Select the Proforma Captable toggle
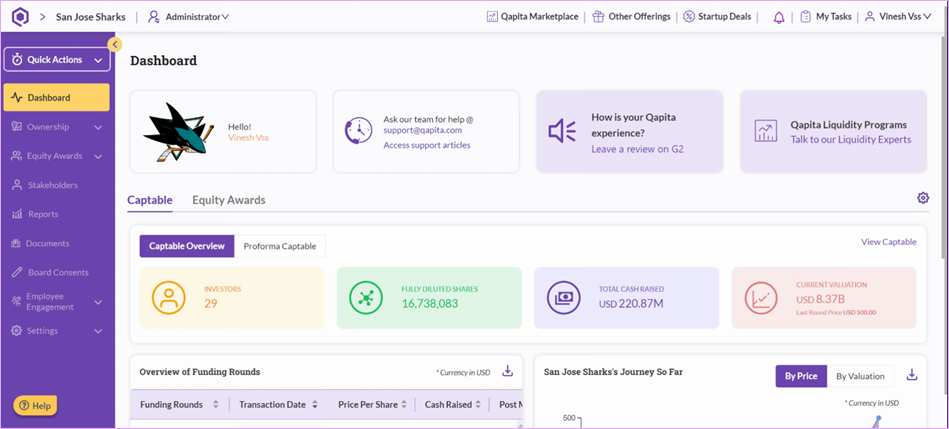 (280, 246)
